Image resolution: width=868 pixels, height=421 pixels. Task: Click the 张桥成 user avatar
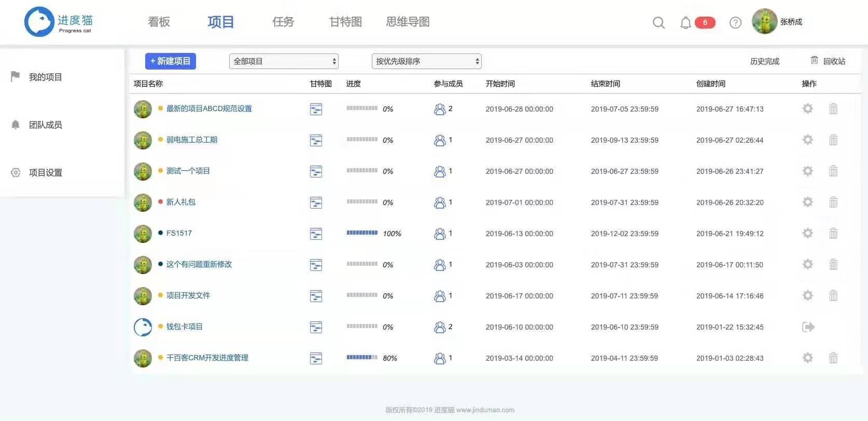(764, 21)
